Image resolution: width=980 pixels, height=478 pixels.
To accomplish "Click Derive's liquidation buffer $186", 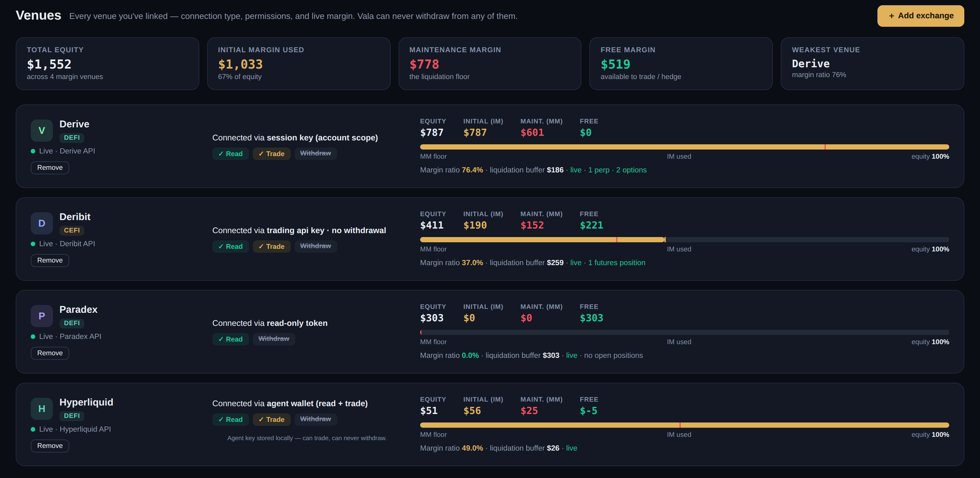I will coord(555,170).
